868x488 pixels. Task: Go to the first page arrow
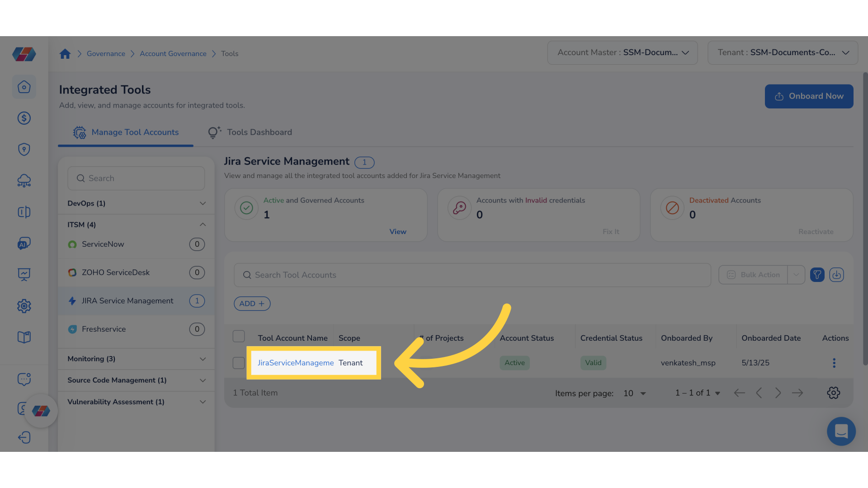pos(740,393)
